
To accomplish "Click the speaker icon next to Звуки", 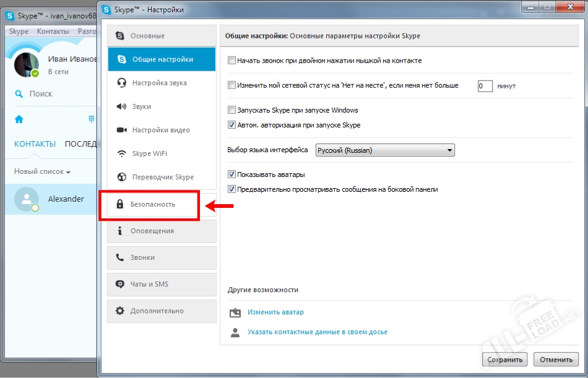I will (x=121, y=106).
